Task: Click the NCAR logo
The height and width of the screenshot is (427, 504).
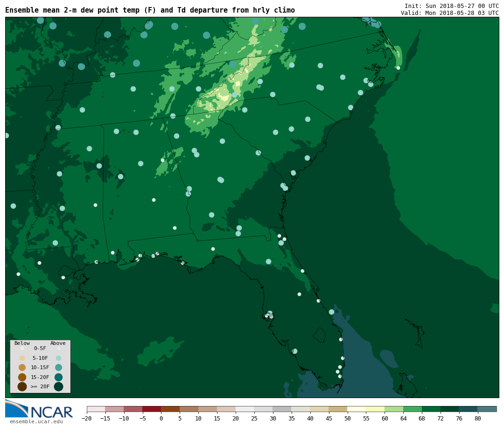Action: [39, 409]
